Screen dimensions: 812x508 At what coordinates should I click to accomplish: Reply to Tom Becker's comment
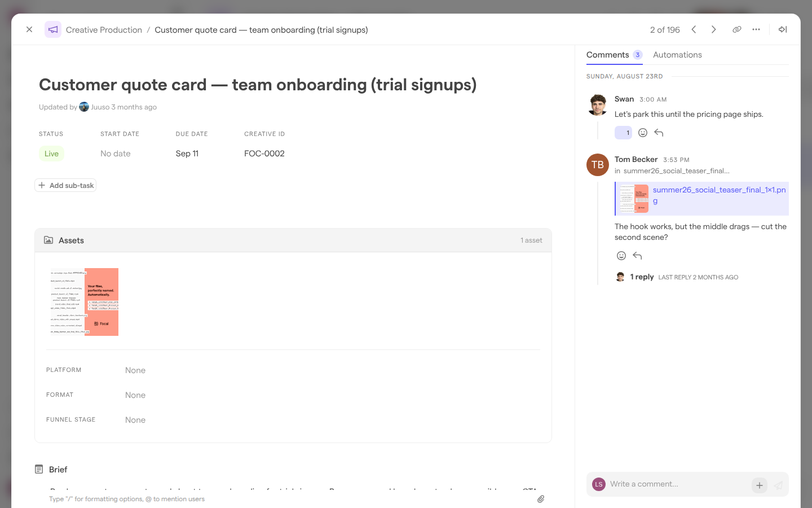pyautogui.click(x=637, y=256)
